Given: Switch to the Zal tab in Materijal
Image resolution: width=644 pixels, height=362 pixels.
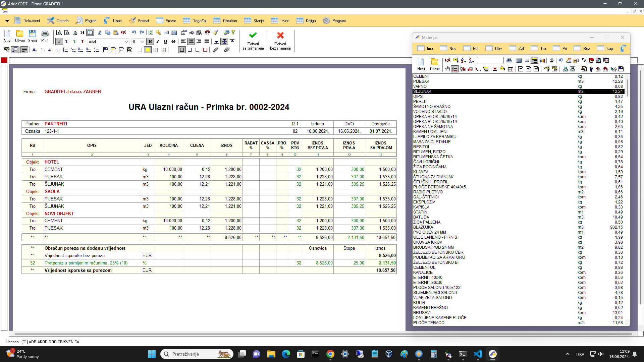Looking at the screenshot, I should point(517,48).
